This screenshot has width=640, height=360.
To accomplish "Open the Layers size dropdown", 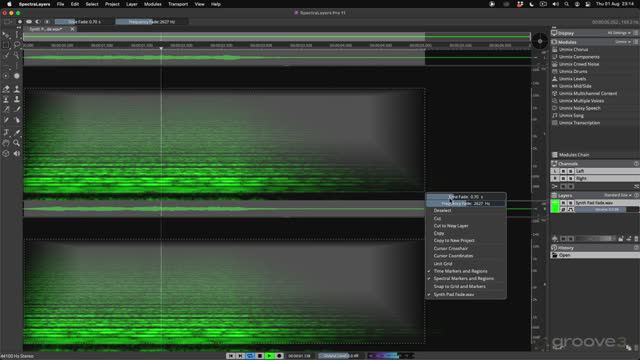I will click(x=618, y=196).
